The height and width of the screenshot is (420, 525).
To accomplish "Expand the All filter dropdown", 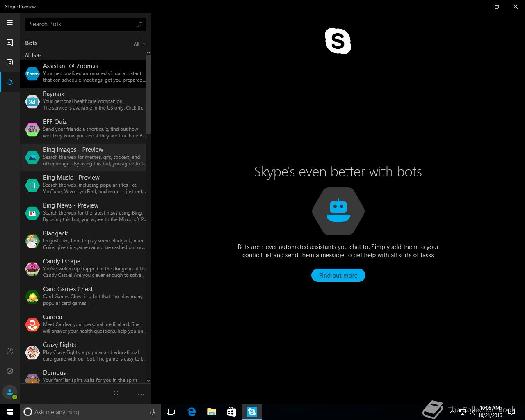I will (x=139, y=44).
